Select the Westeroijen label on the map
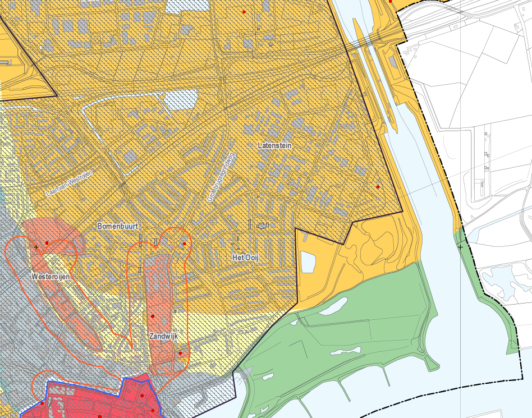Image resolution: width=532 pixels, height=418 pixels. pyautogui.click(x=50, y=277)
